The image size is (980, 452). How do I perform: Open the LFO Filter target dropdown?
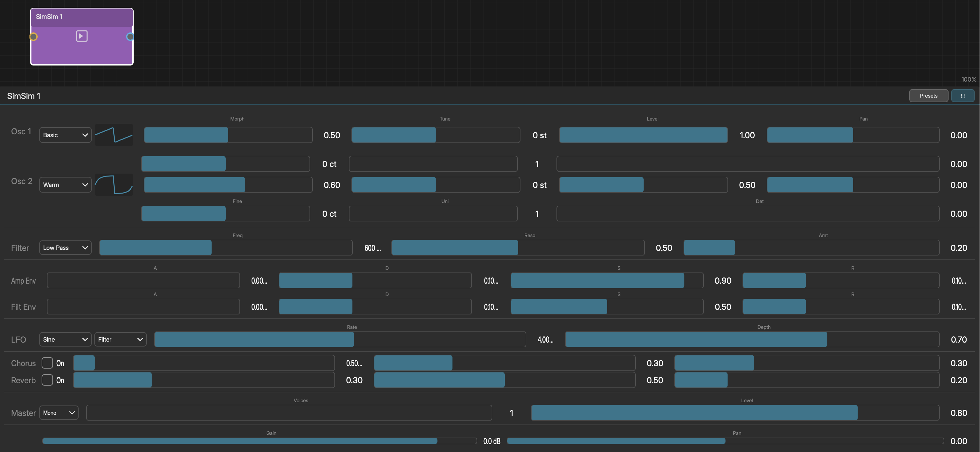coord(120,339)
